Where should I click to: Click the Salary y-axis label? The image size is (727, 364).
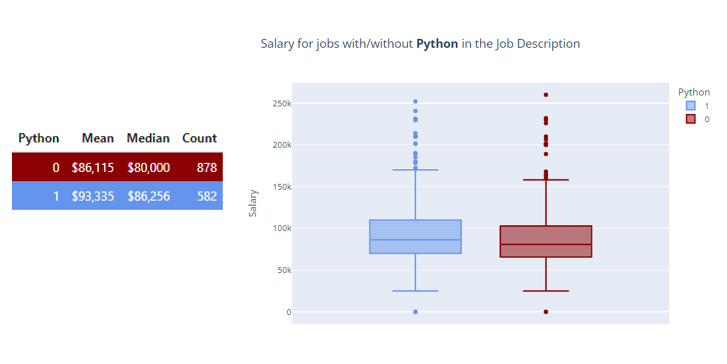pyautogui.click(x=253, y=203)
